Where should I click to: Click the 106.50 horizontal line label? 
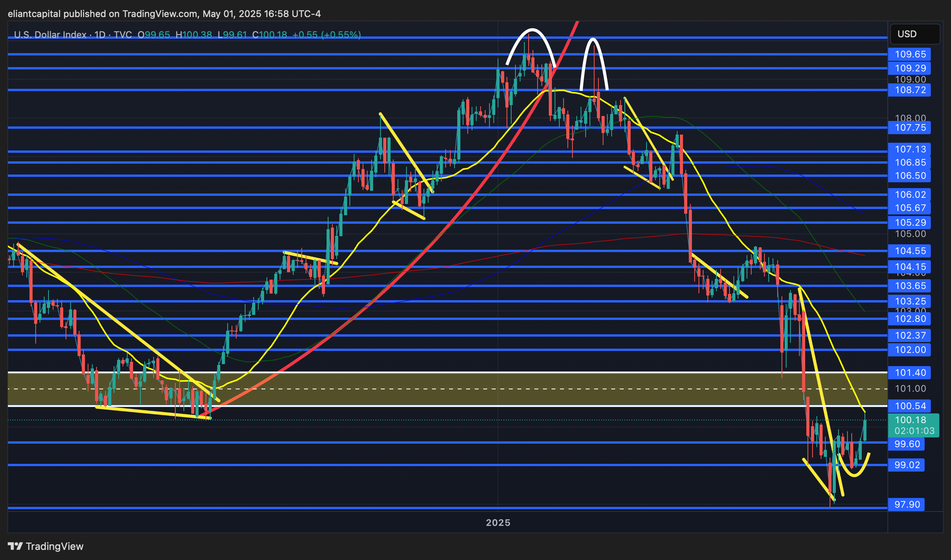(909, 176)
